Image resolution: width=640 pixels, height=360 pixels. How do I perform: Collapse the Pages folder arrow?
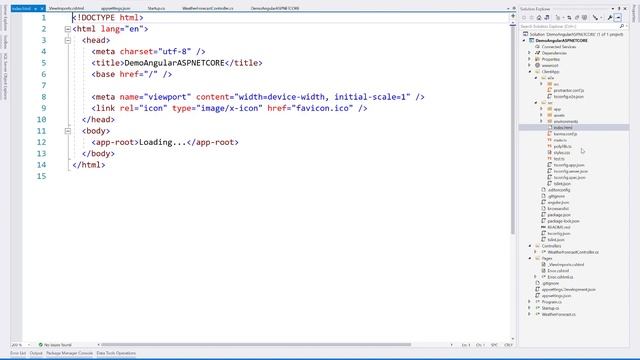point(530,258)
